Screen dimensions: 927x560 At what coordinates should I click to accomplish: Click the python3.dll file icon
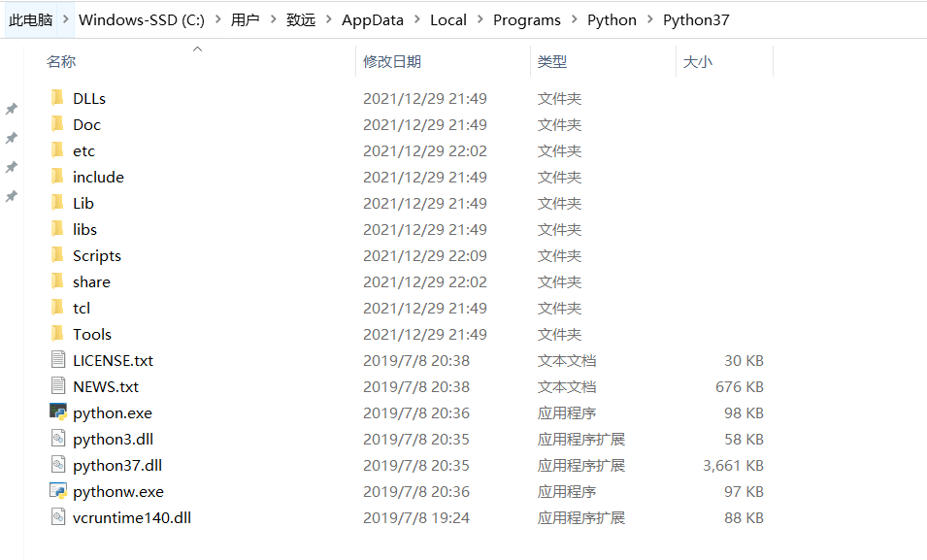[x=58, y=438]
